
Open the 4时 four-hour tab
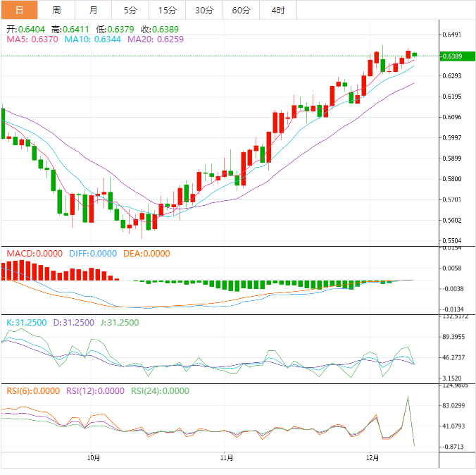[278, 10]
